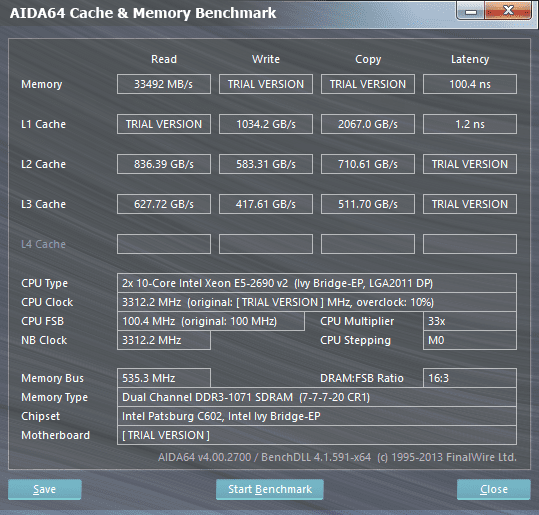Image resolution: width=539 pixels, height=515 pixels.
Task: Click the CPU Multiplier value 33x
Action: (x=470, y=321)
